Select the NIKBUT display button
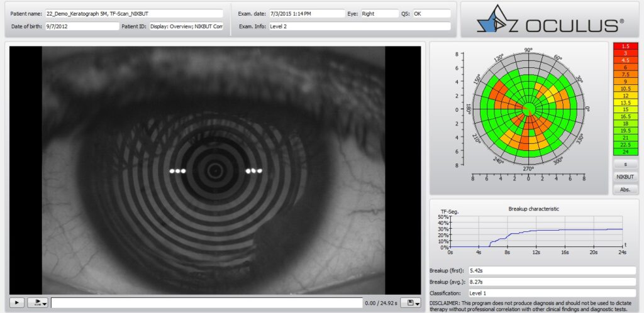 [x=625, y=177]
